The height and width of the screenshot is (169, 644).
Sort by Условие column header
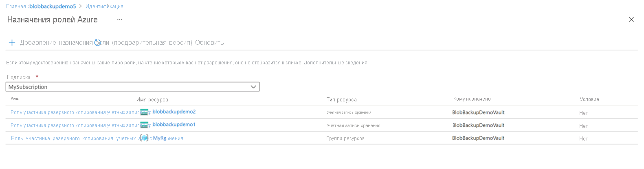click(x=589, y=99)
